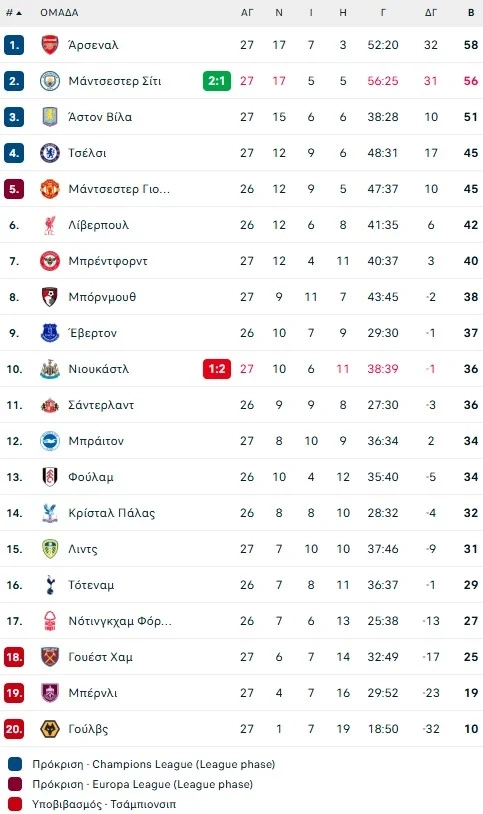Open the red 1:2 live score badge
The height and width of the screenshot is (814, 483).
coord(217,369)
